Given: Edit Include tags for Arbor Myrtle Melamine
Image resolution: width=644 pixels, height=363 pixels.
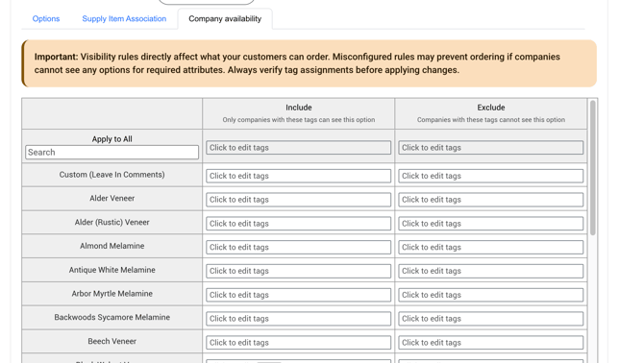Looking at the screenshot, I should [x=299, y=295].
